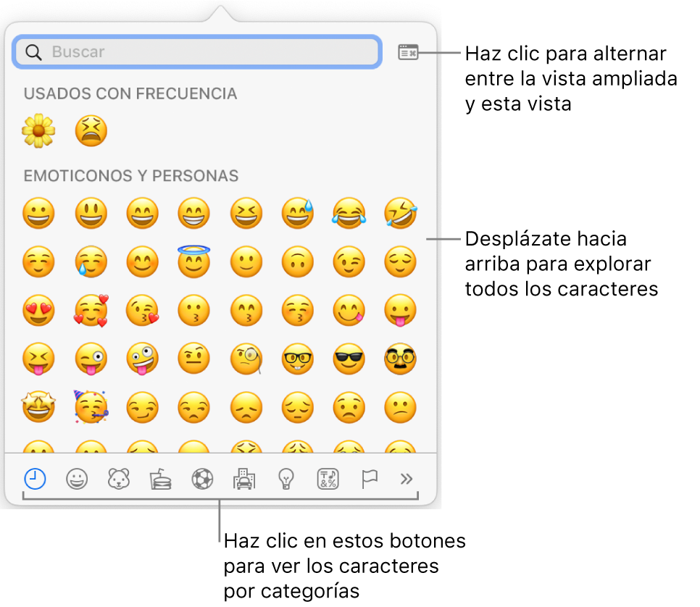Open the animals and nature bear category
Image resolution: width=700 pixels, height=607 pixels.
coord(119,479)
